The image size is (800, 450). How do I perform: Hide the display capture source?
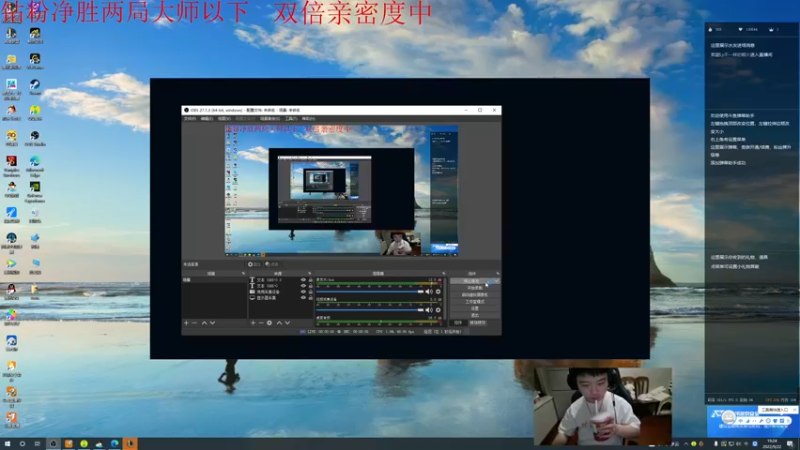[304, 297]
